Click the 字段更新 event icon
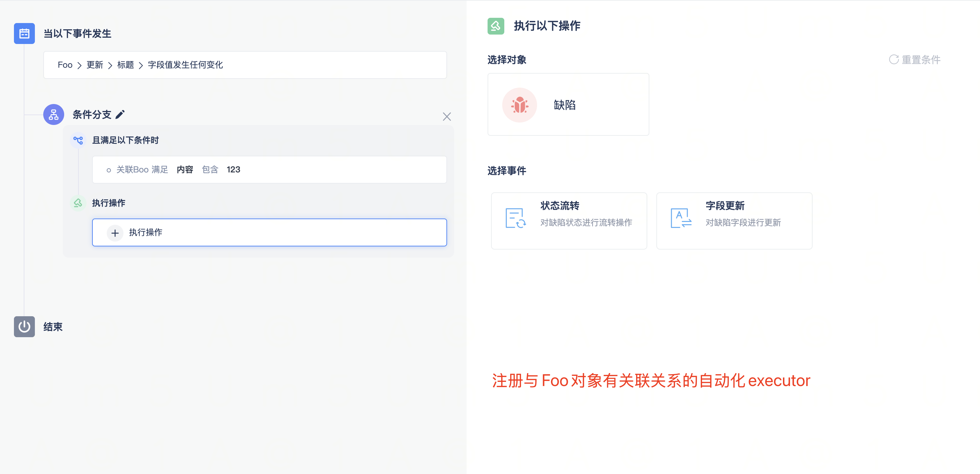 [681, 218]
